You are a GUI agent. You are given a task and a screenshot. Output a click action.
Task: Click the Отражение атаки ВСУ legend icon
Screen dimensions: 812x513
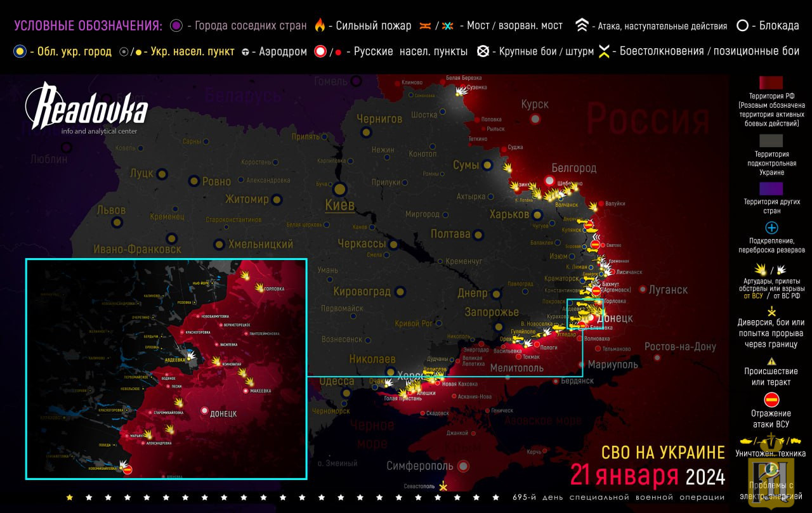pos(771,400)
